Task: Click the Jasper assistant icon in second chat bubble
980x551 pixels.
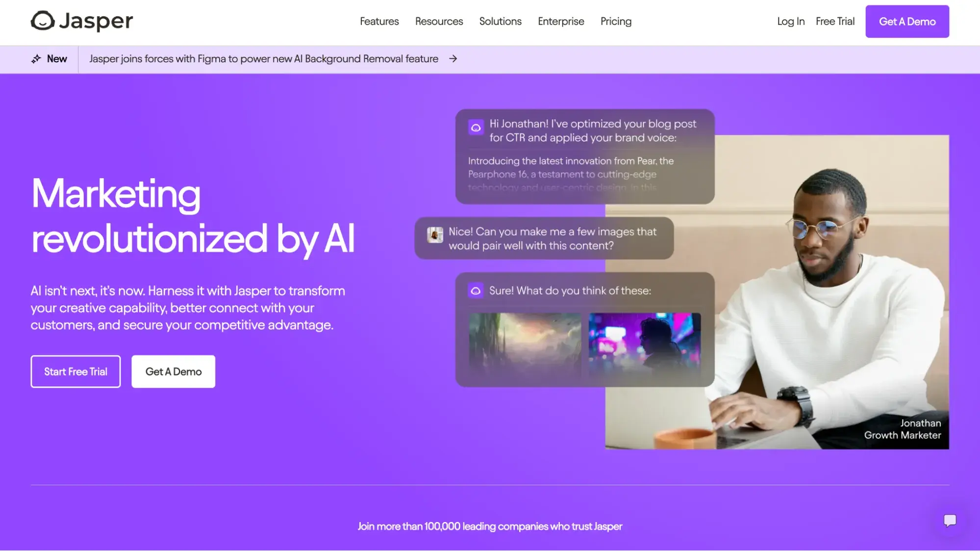Action: [476, 290]
